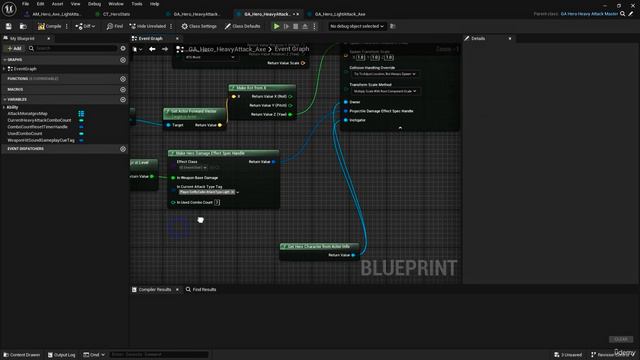
Task: Add new function via plus icon
Action: coord(123,79)
